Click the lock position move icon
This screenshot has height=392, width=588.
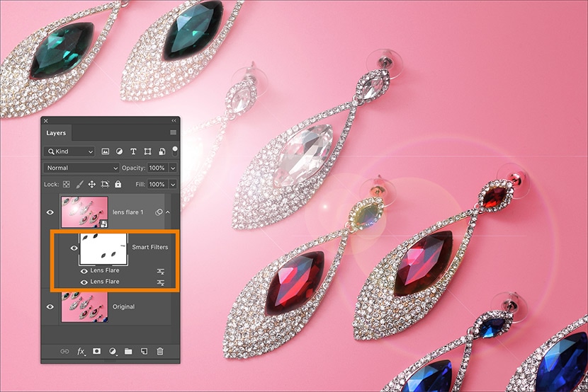tap(92, 184)
